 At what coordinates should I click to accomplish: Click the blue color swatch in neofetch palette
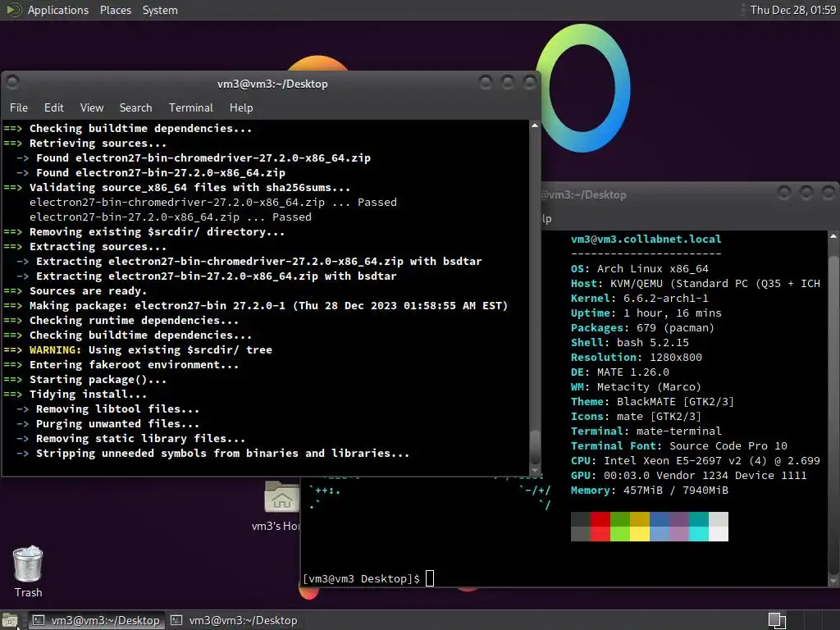[660, 527]
